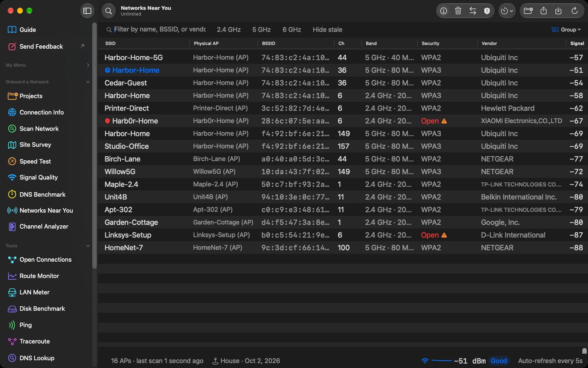Click the red shield on Harb0r-Home

click(107, 121)
